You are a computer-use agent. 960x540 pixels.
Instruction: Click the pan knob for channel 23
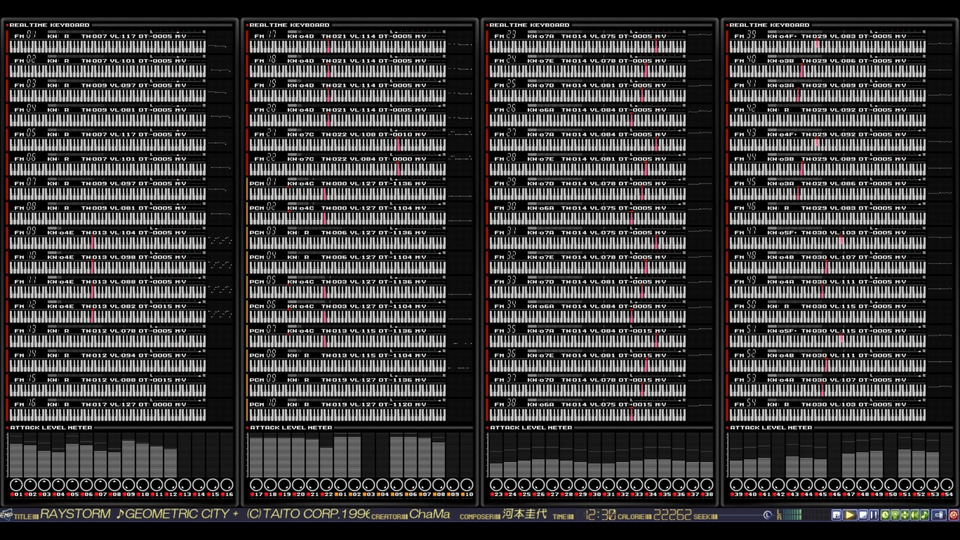click(497, 484)
